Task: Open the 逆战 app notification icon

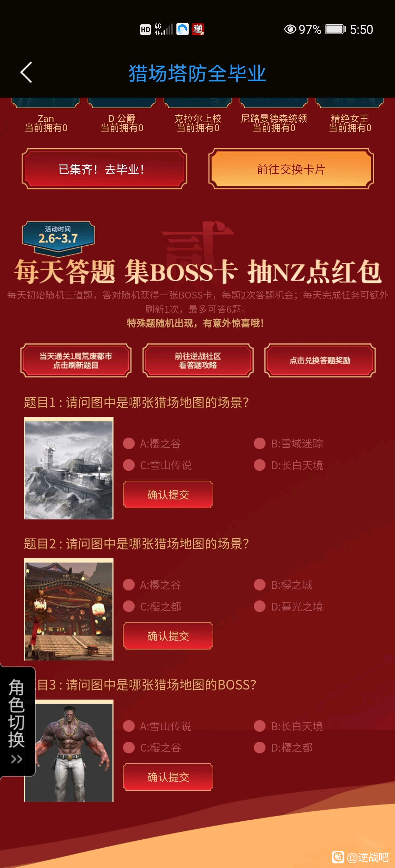Action: pos(198,29)
